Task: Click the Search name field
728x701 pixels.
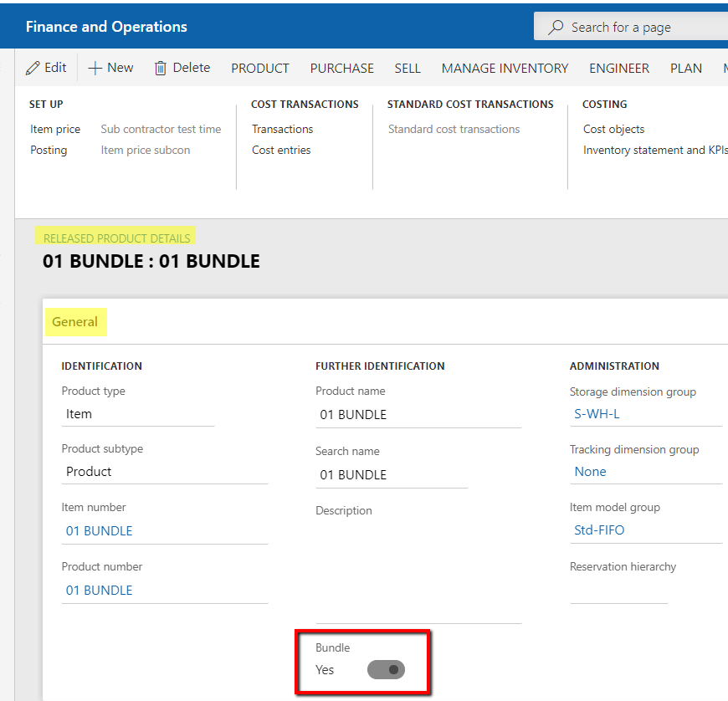Action: 392,475
